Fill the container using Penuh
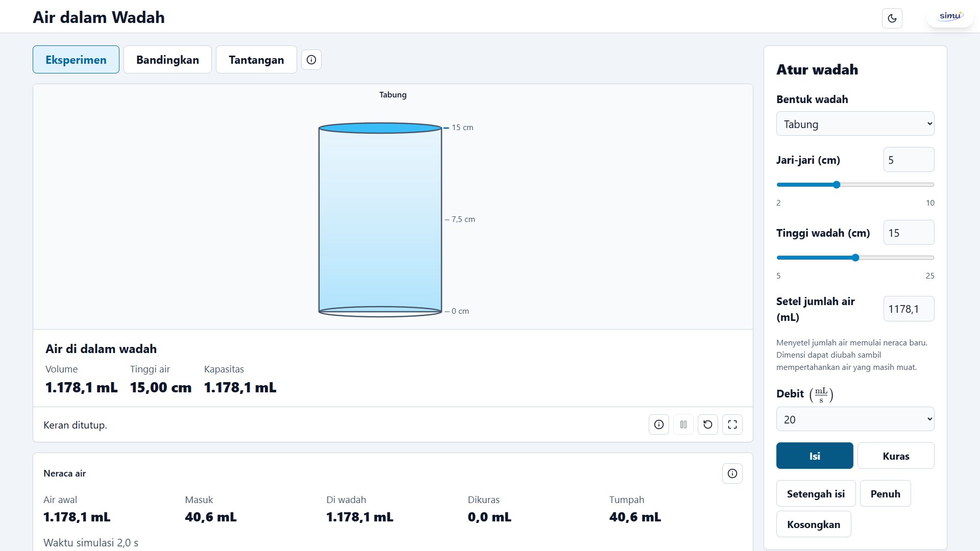This screenshot has height=551, width=980. [885, 493]
